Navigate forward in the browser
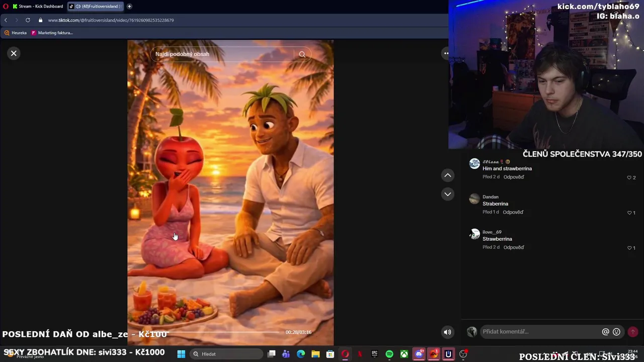This screenshot has width=644, height=362. [x=17, y=20]
